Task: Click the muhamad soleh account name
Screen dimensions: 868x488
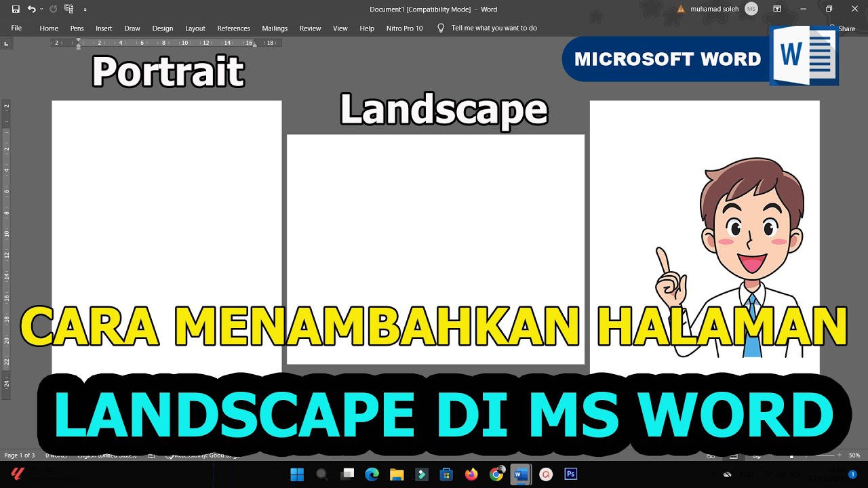Action: coord(714,9)
